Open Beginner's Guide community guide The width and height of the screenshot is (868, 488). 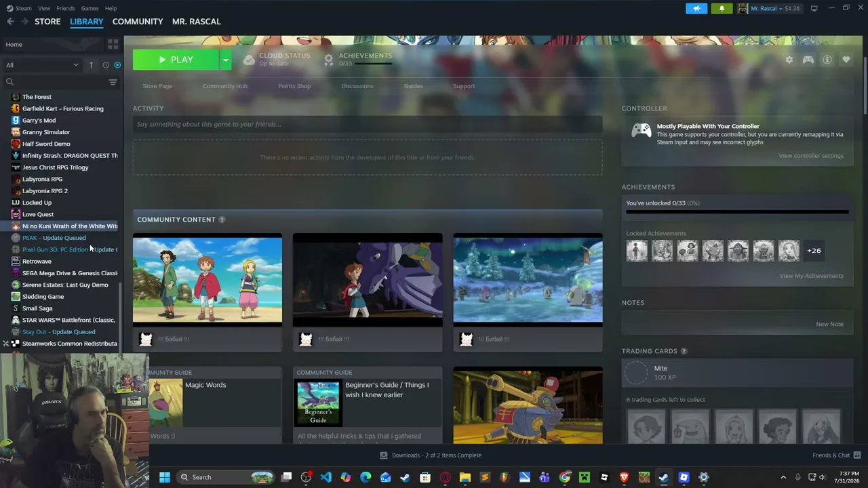(x=368, y=405)
